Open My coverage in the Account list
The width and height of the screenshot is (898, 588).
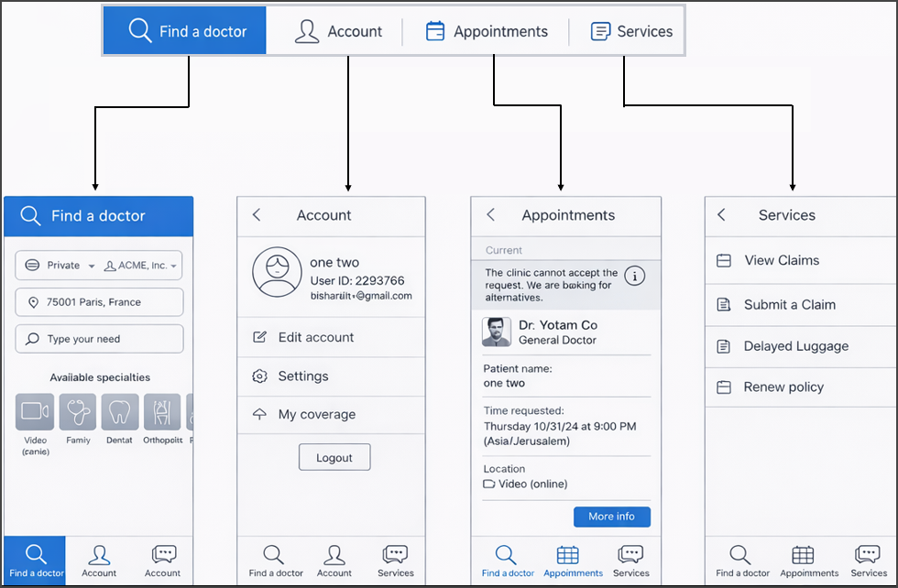click(314, 414)
